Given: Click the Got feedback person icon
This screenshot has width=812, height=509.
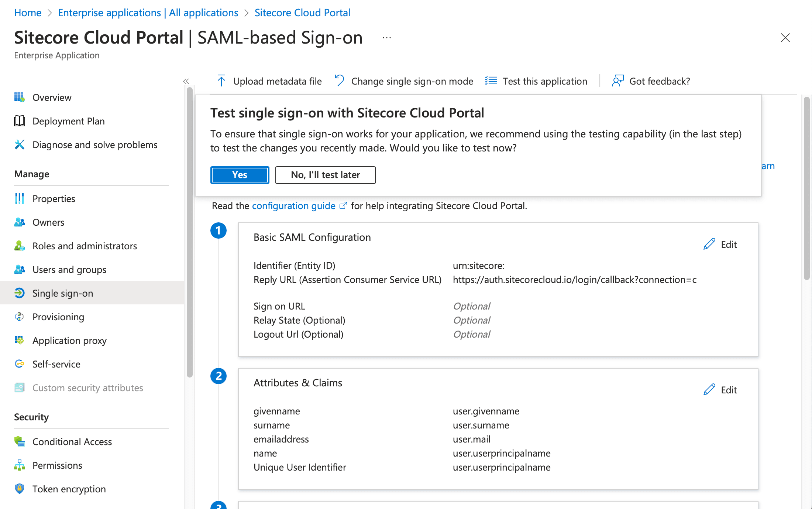Looking at the screenshot, I should click(617, 81).
